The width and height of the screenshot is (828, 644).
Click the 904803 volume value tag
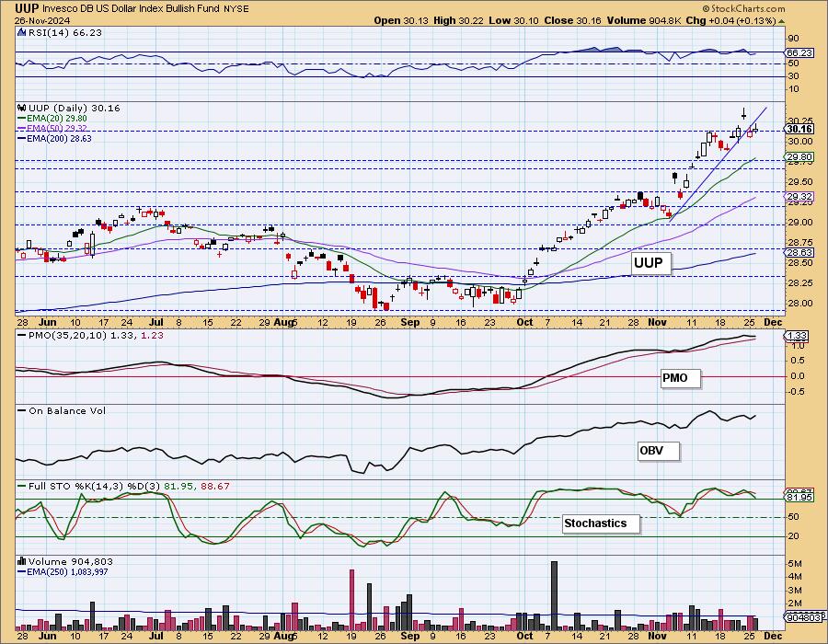(x=804, y=617)
